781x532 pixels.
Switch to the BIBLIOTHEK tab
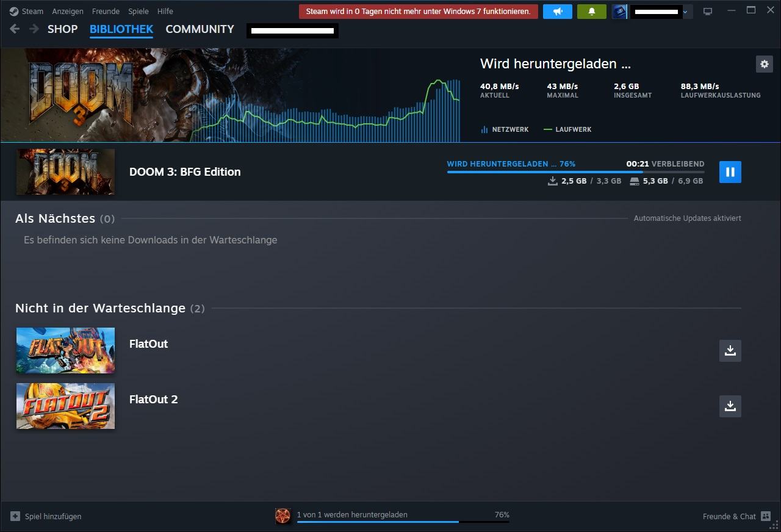[121, 29]
